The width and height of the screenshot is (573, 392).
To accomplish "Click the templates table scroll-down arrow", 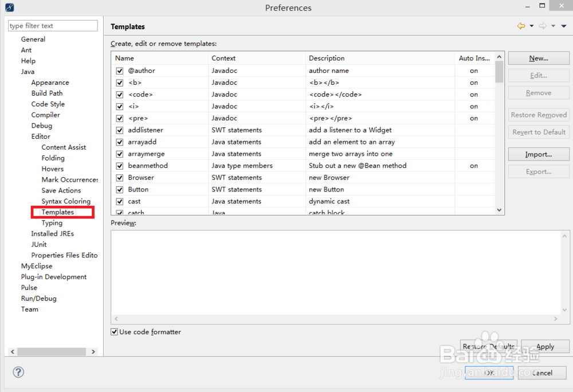I will 499,210.
